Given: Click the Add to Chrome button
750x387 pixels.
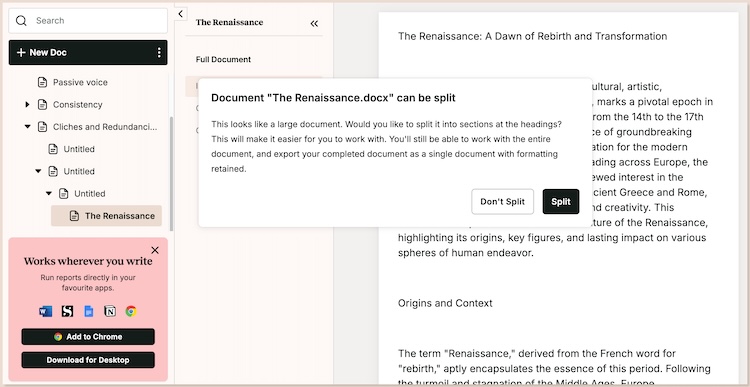Looking at the screenshot, I should [88, 337].
